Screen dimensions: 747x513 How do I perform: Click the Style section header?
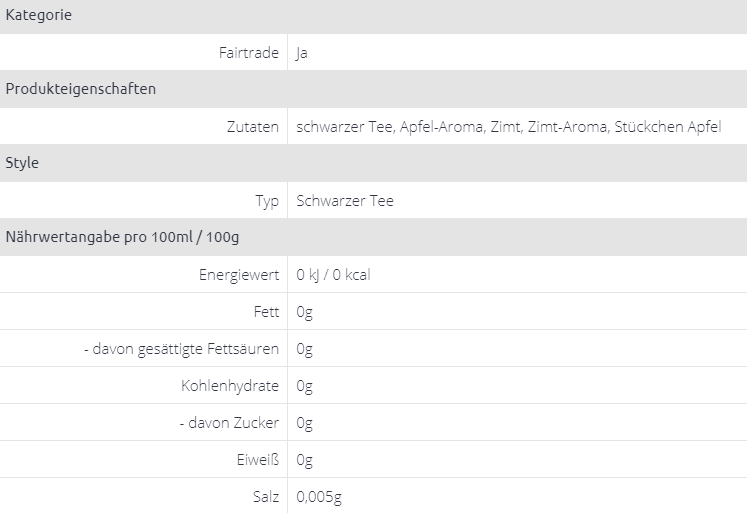[22, 163]
